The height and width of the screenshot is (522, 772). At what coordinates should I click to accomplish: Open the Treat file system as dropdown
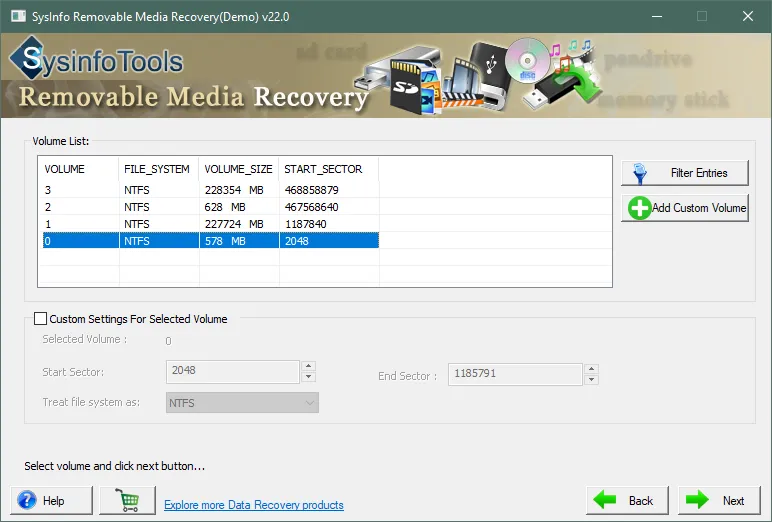(242, 403)
